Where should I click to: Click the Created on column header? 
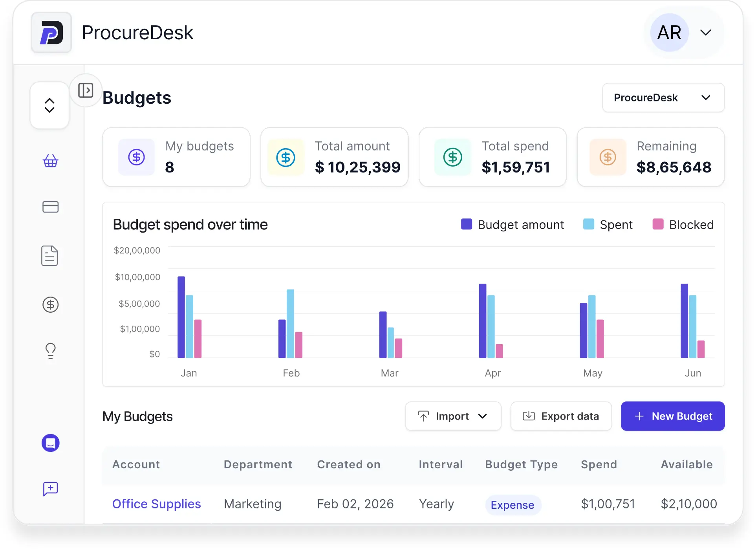(348, 464)
